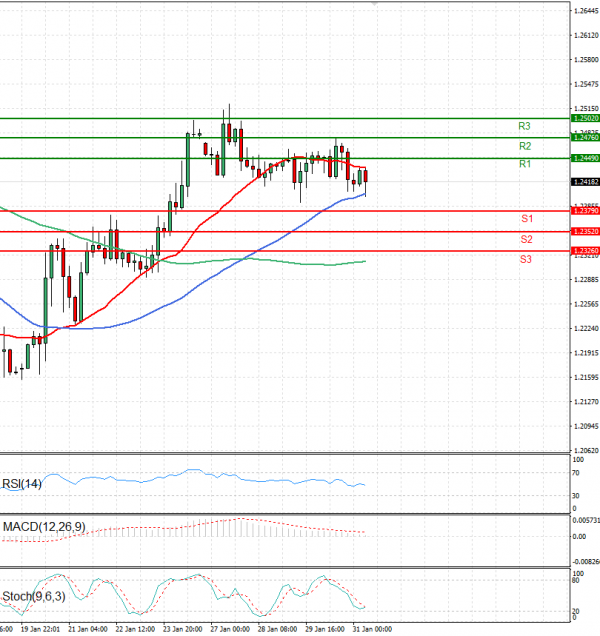Viewport: 600px width, 636px height.
Task: Select the black current price tag 1.24182
Action: point(585,182)
